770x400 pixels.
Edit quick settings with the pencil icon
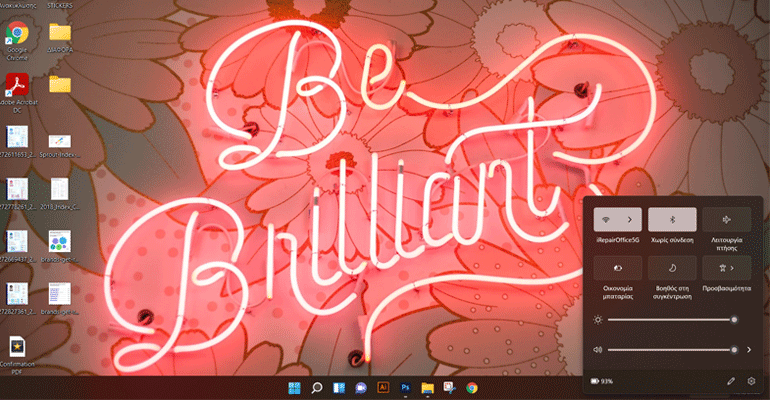(x=731, y=381)
